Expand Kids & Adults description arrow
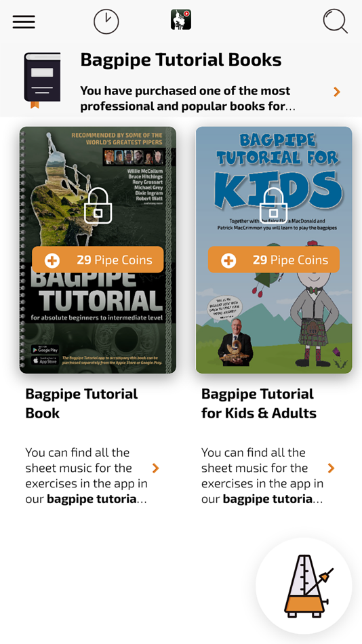Screen dimensions: 362x644 pos(331,468)
